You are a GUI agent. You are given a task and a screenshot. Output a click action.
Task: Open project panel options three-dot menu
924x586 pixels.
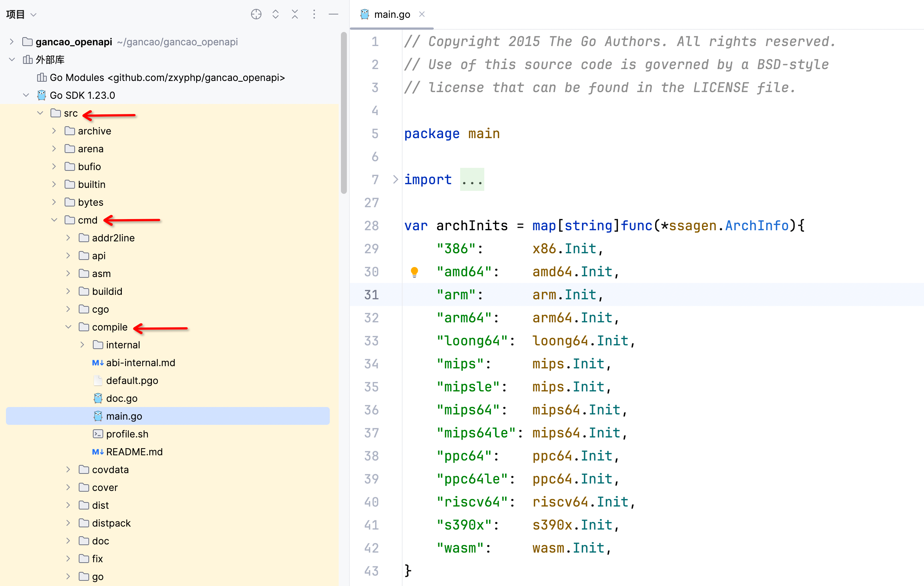tap(314, 14)
